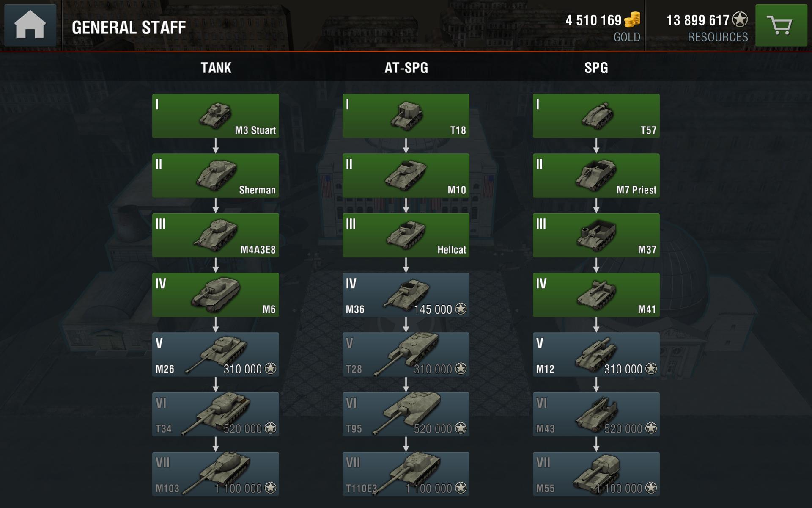Select the locked T95 tile
Screen dimensions: 812x508
[x=406, y=414]
